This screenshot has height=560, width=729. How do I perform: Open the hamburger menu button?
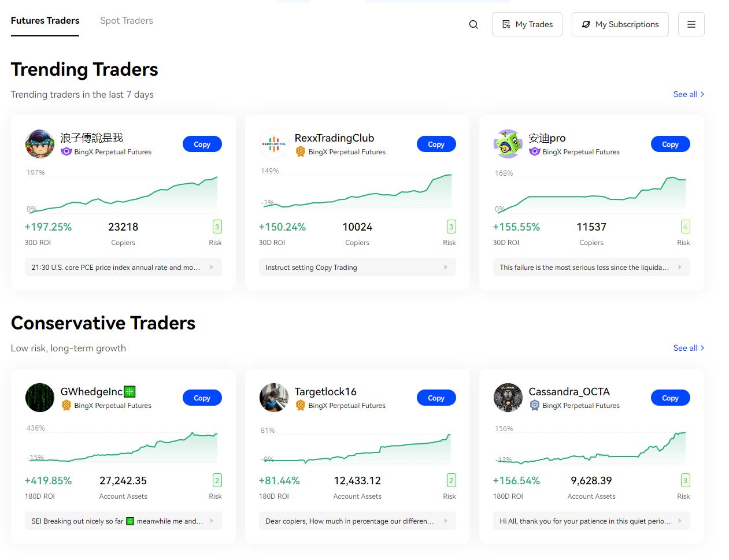691,24
